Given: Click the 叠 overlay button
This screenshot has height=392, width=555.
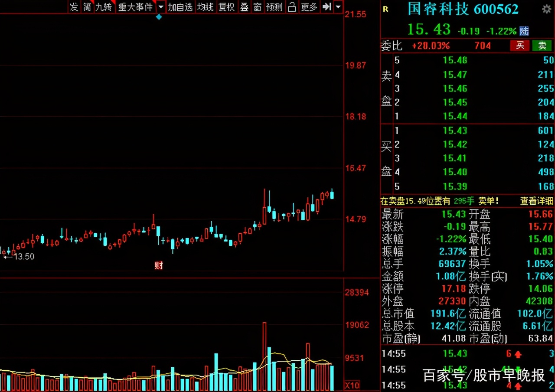Looking at the screenshot, I should tap(244, 7).
